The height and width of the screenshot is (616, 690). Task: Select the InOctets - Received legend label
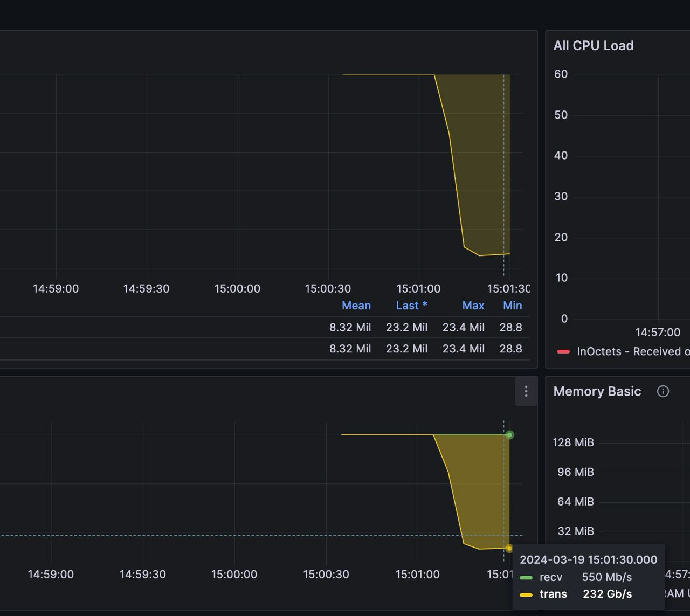[x=633, y=351]
